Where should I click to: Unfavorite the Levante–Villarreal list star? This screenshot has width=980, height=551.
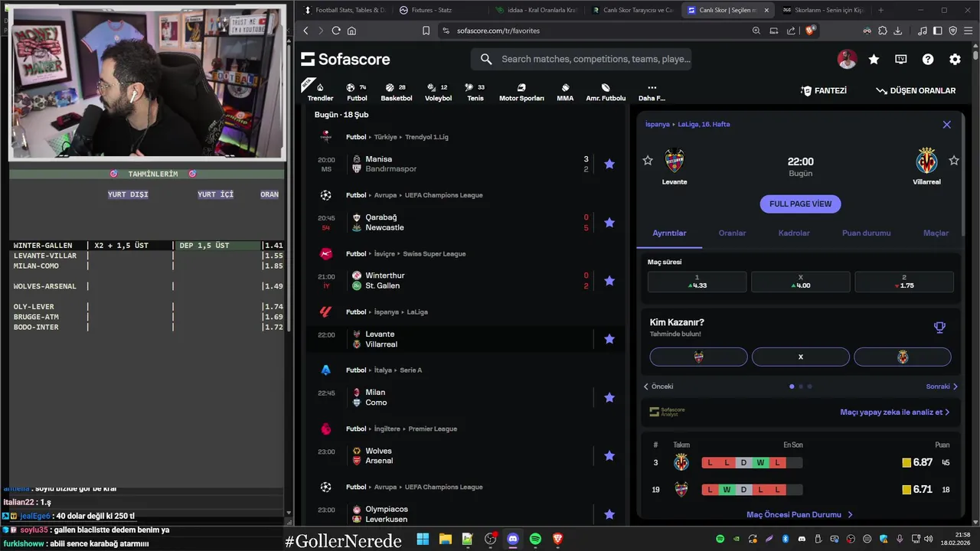click(609, 339)
